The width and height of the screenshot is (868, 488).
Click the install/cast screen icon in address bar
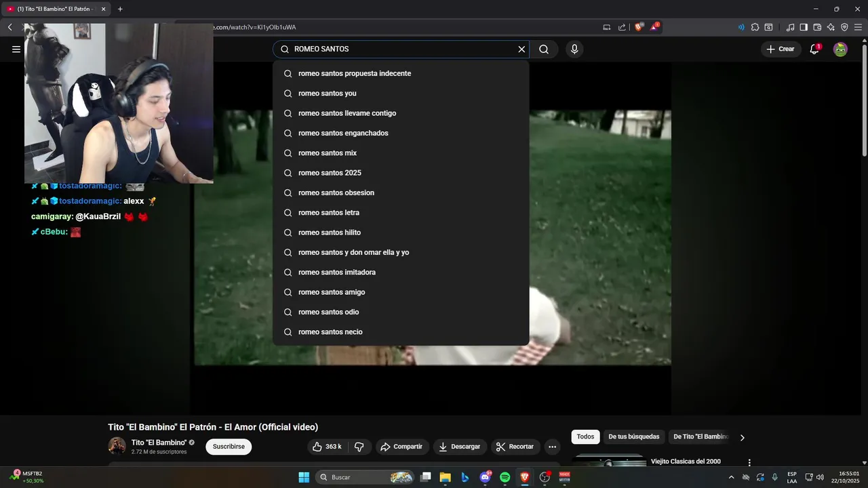607,27
